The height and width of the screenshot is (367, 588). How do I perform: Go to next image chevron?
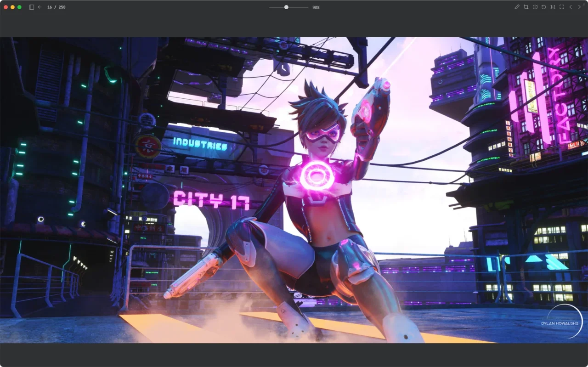[579, 7]
